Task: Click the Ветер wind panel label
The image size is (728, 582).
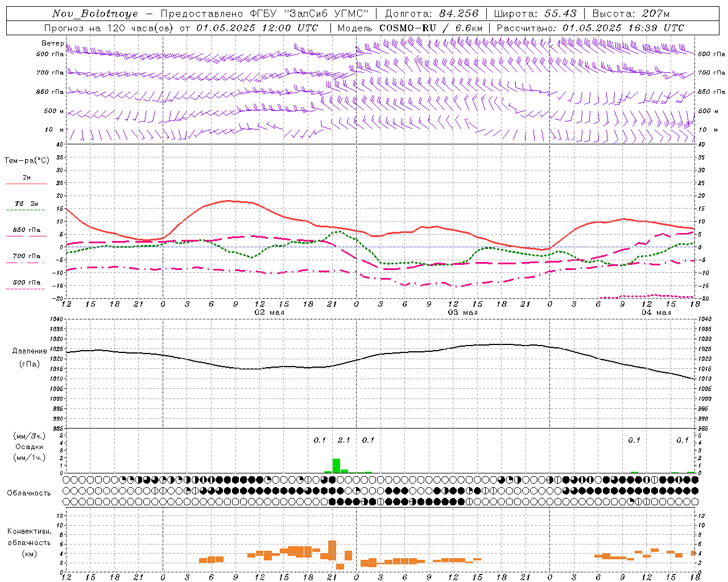Action: 52,43
